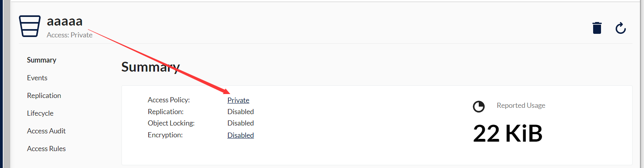Image resolution: width=644 pixels, height=168 pixels.
Task: Click the 'Access: Private' subtitle text
Action: (x=69, y=35)
